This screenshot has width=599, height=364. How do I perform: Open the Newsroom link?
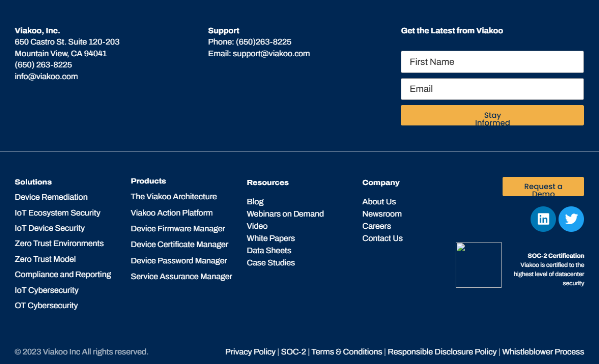(382, 214)
